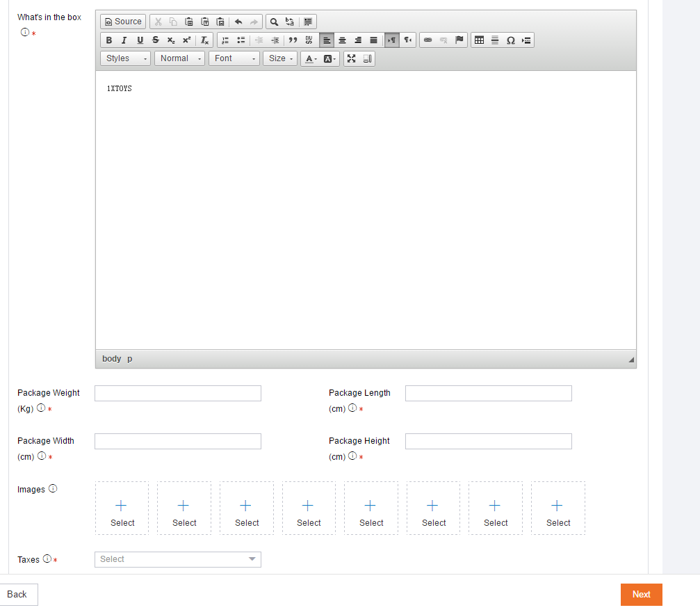700x610 pixels.
Task: Open special character Omega icon
Action: [x=511, y=40]
